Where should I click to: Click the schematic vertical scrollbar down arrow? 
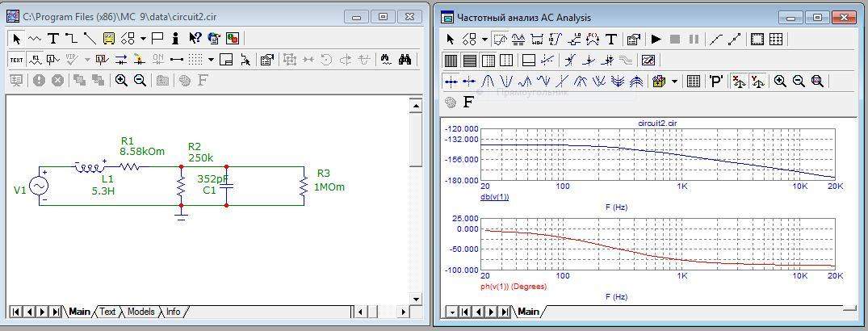pyautogui.click(x=416, y=299)
